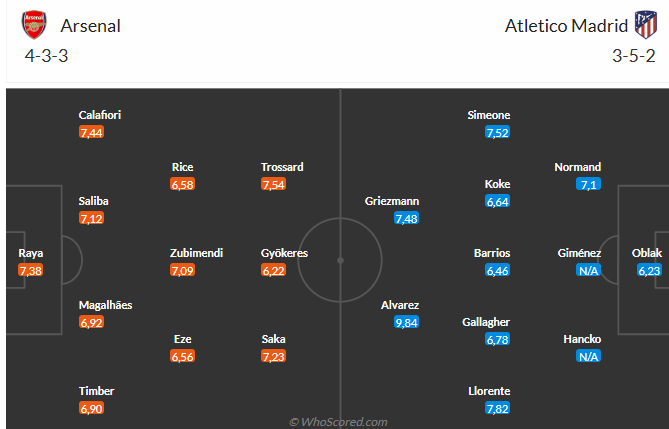Click Hancko's N/A rating badge
This screenshot has width=669, height=429.
588,356
